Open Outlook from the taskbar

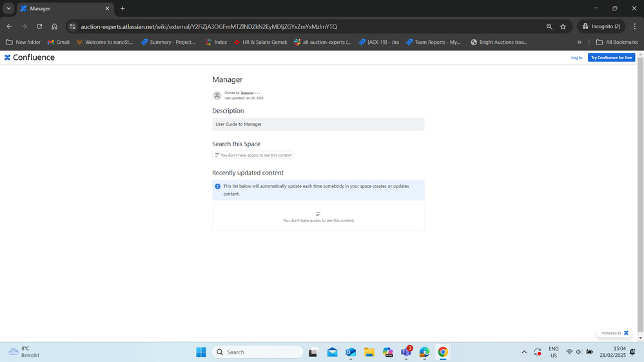351,352
